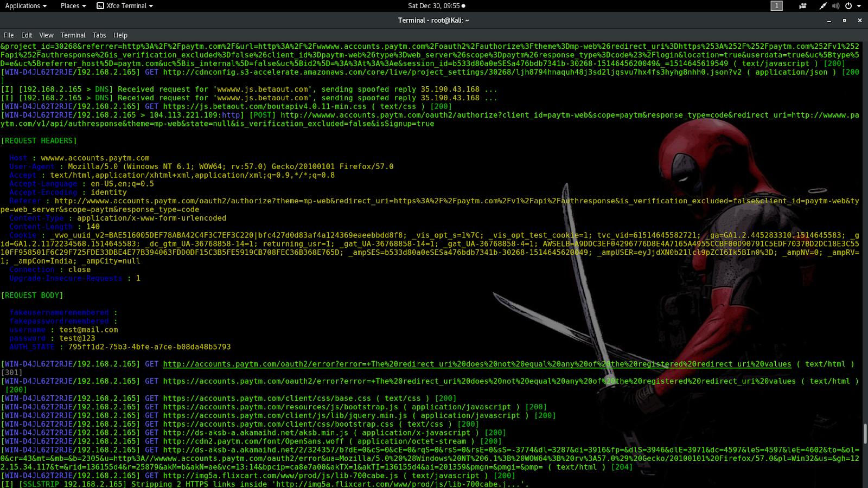Screen dimensions: 868x488
Task: Click the fakepasswordremembered field line
Action: [63, 322]
